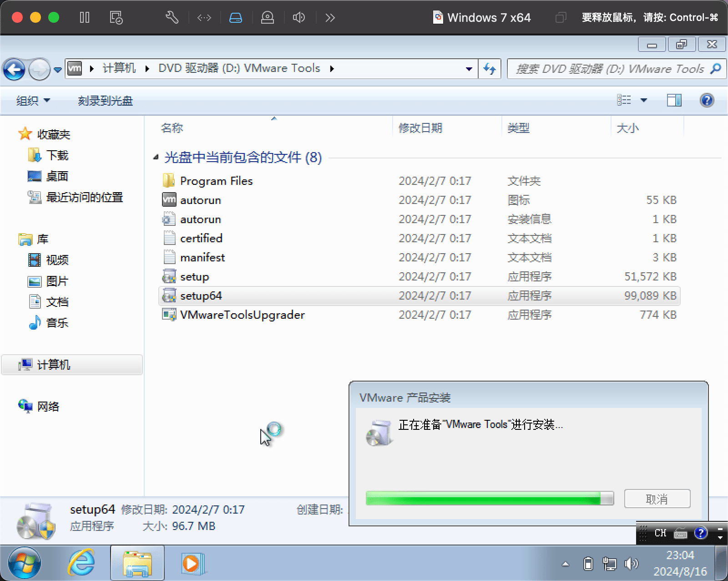728x581 pixels.
Task: Sort by 类型 column
Action: point(519,128)
